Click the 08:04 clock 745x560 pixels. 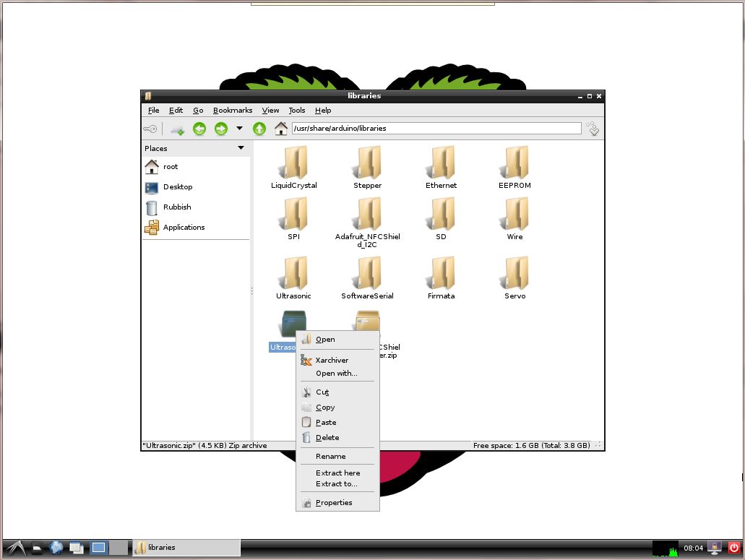693,548
